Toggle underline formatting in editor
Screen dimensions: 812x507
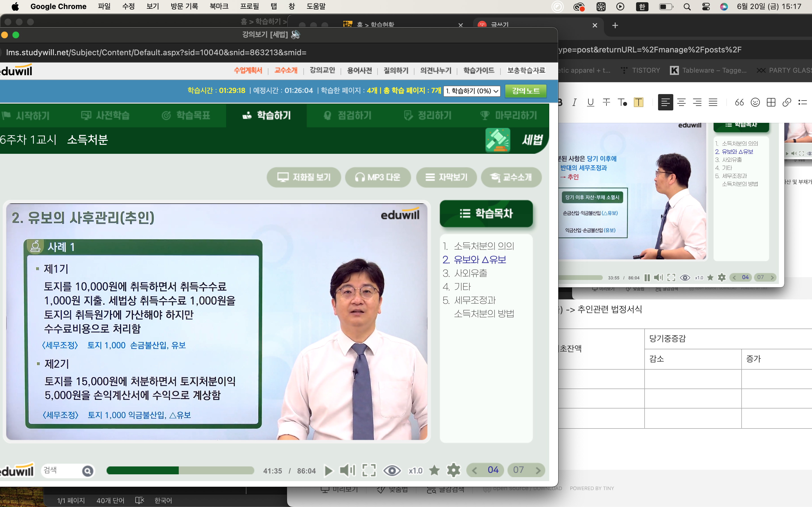pos(590,102)
